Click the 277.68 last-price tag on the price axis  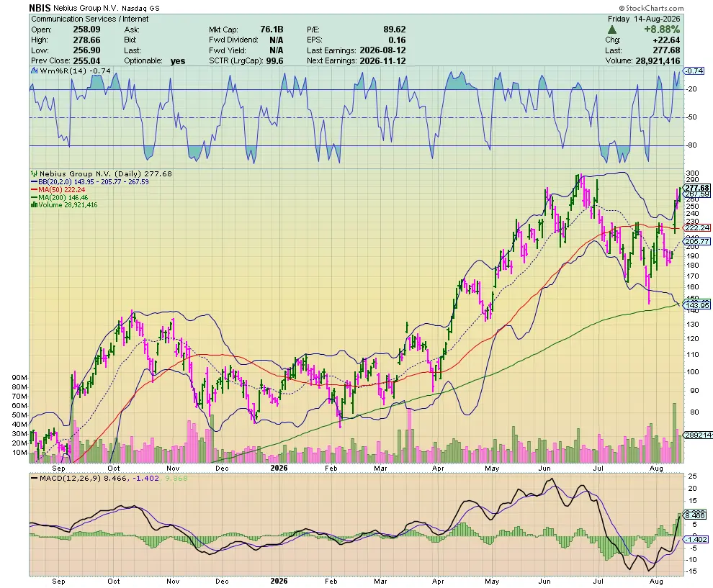click(697, 188)
